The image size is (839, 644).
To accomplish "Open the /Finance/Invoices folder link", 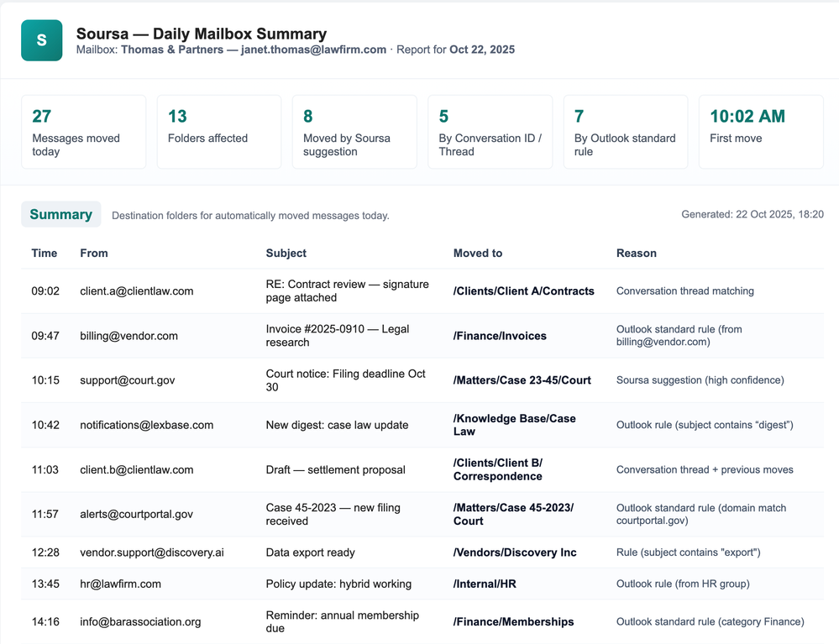I will click(x=500, y=336).
